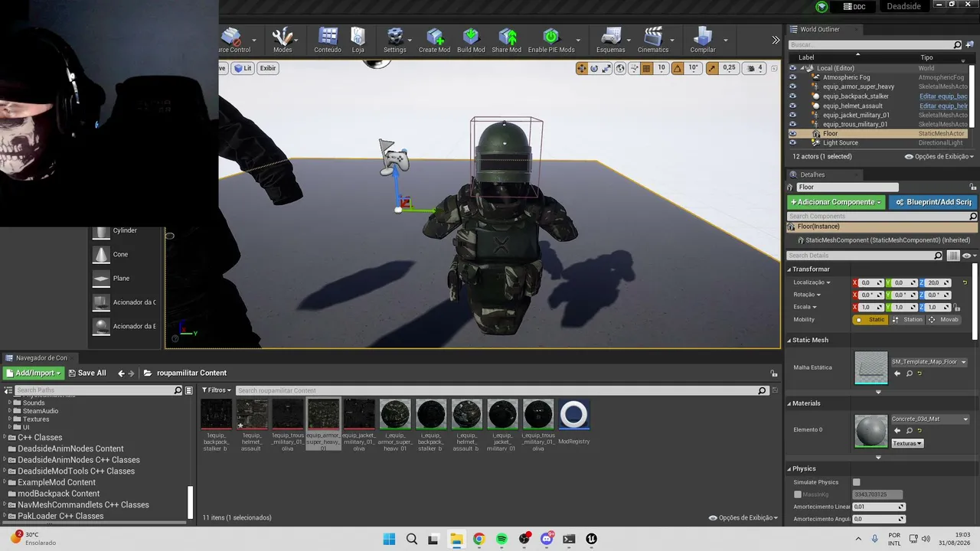Toggle visibility of equip_armor_super_heavy actor
This screenshot has width=980, height=551.
(x=792, y=86)
